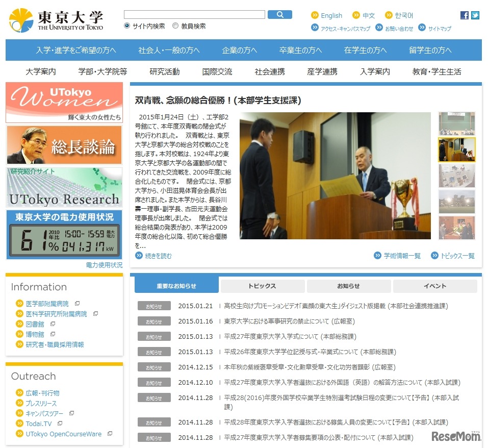Select the 教員検索 radio button

tap(175, 26)
